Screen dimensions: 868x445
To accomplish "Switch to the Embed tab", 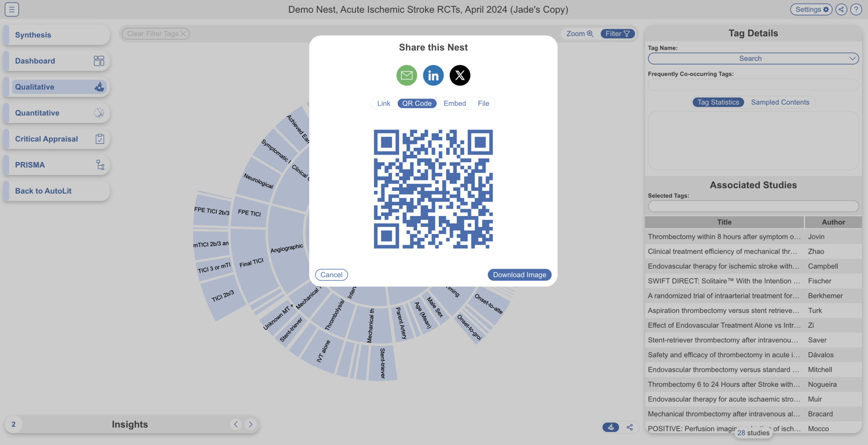I will (454, 103).
